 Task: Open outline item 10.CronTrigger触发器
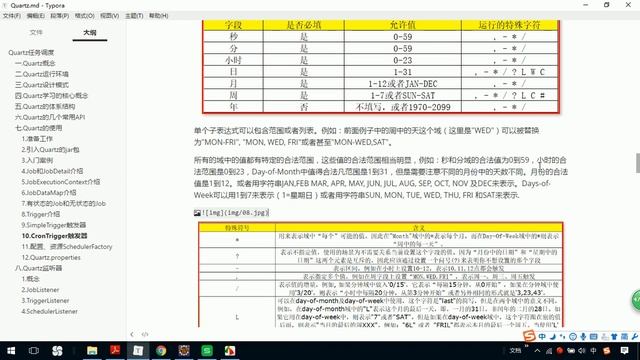tap(55, 236)
